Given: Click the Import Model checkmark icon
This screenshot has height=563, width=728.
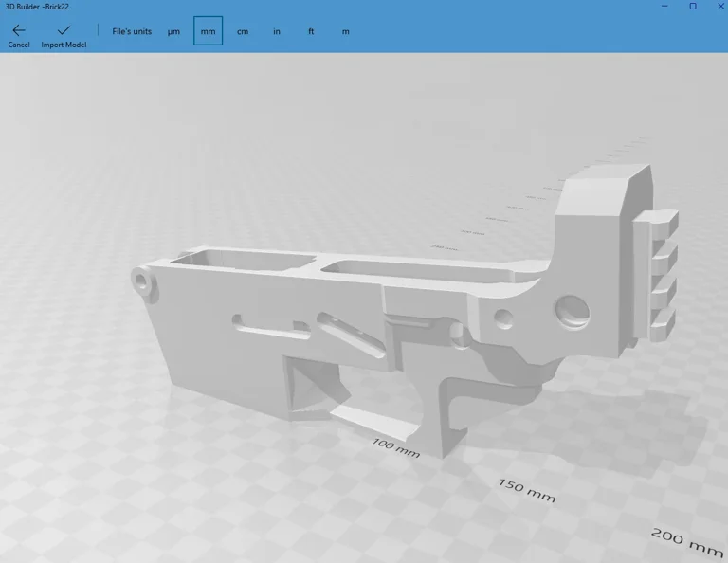Looking at the screenshot, I should point(64,30).
